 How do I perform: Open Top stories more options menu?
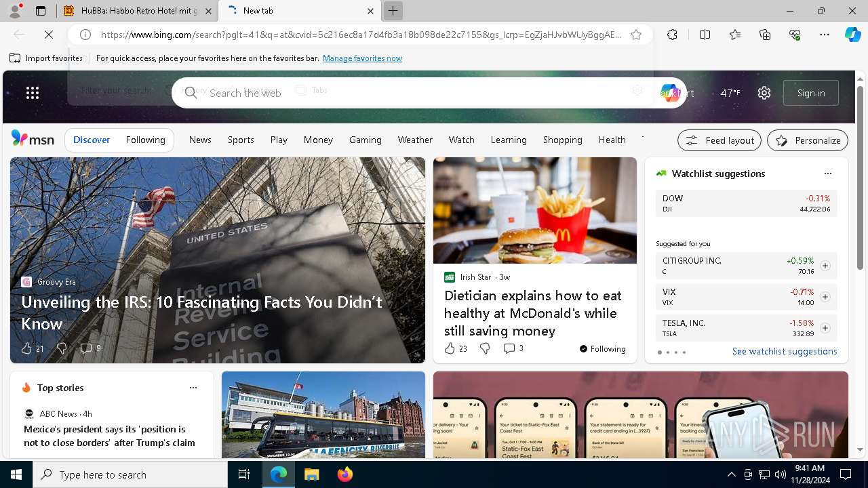click(193, 388)
